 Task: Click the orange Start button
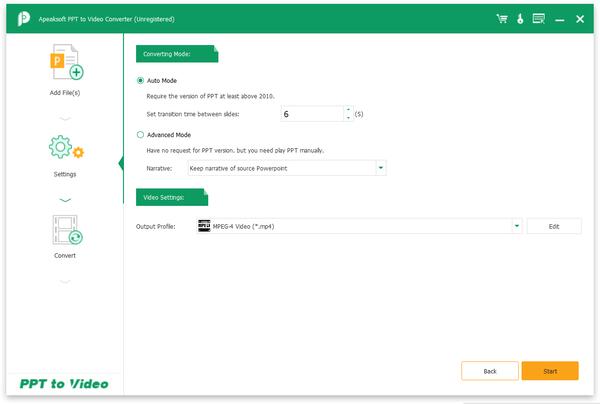point(550,371)
